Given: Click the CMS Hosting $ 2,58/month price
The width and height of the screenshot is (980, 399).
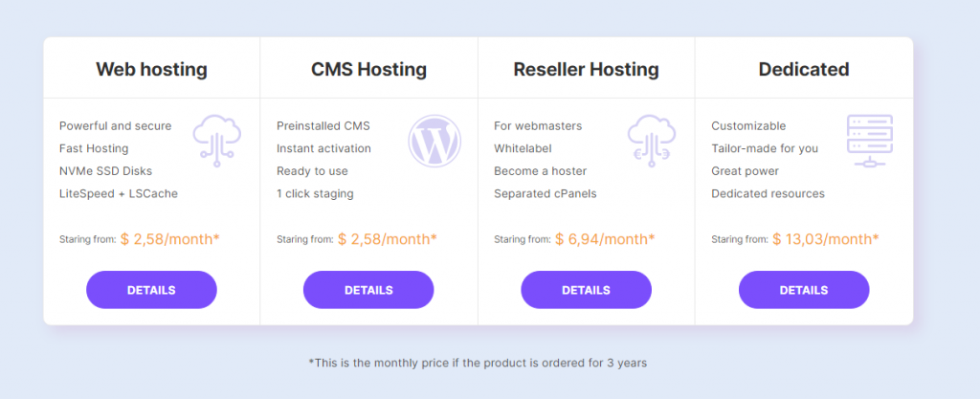Looking at the screenshot, I should click(388, 238).
